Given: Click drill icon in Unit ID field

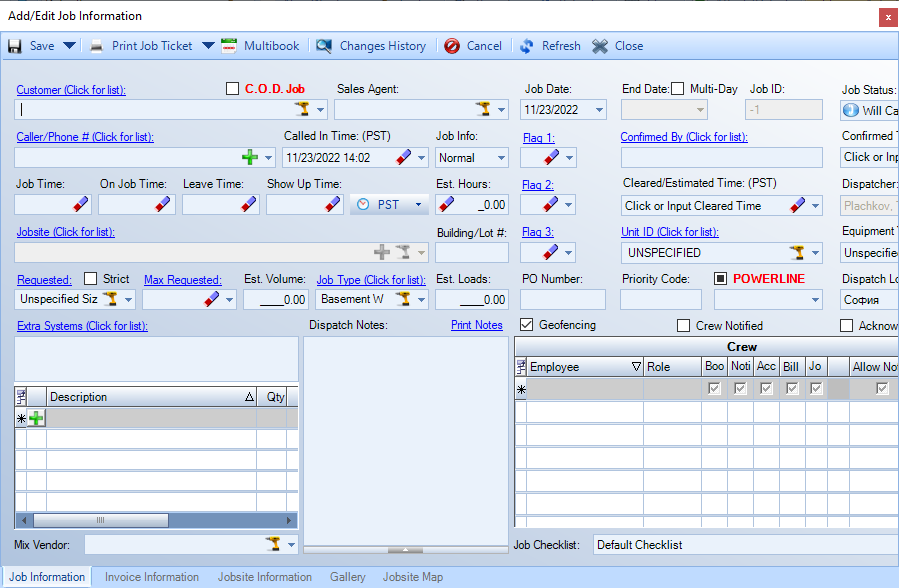Looking at the screenshot, I should (x=797, y=252).
